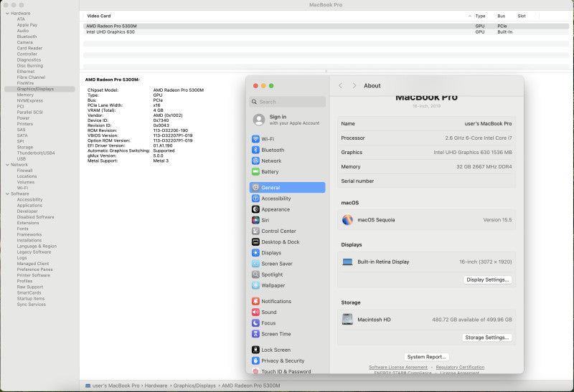Open Desktop & Dock icon
The height and width of the screenshot is (392, 574).
(x=255, y=242)
